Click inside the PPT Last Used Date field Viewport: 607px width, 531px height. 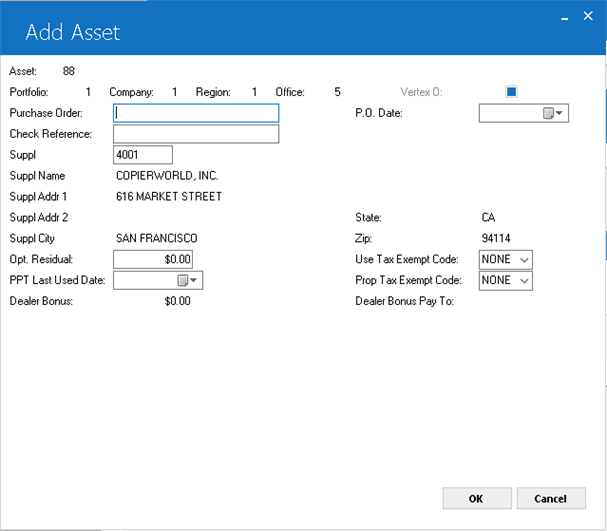tap(145, 280)
